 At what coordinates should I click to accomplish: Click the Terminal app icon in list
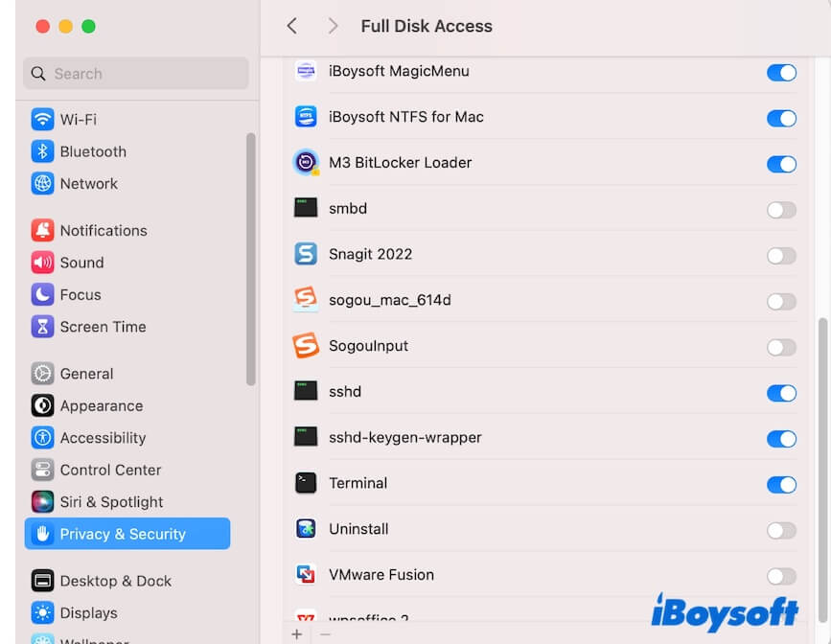(x=306, y=483)
